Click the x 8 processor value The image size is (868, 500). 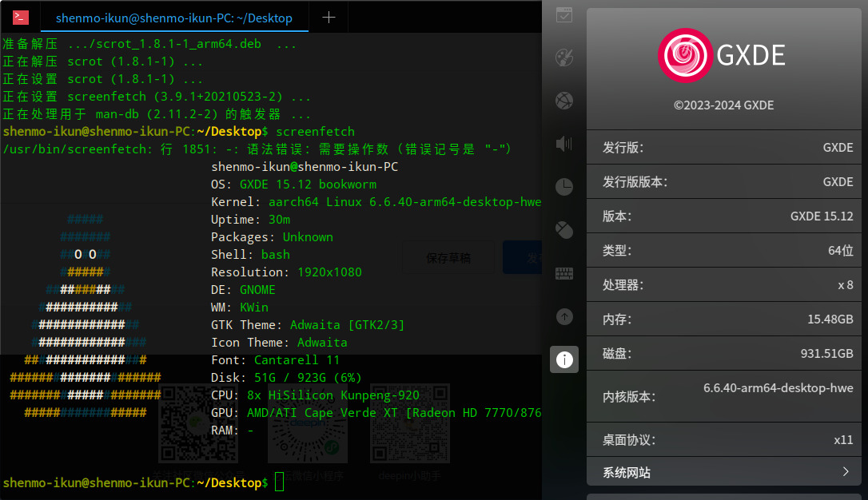tap(846, 285)
